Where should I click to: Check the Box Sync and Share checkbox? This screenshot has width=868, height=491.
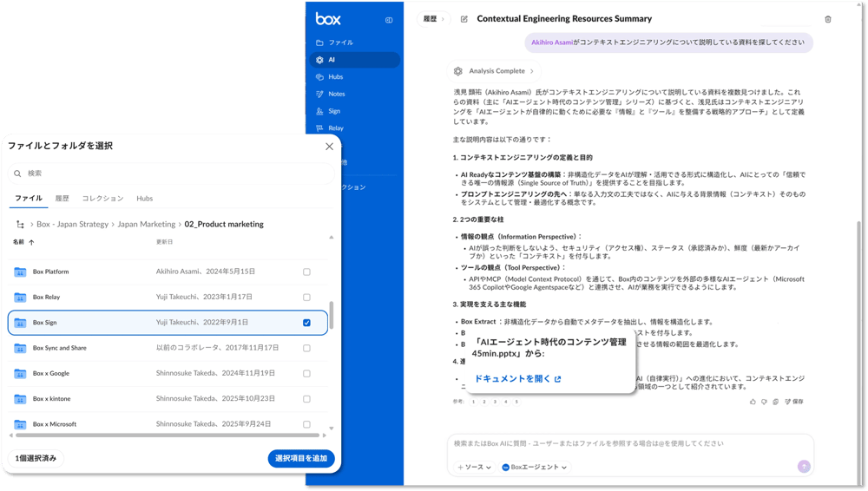[306, 348]
